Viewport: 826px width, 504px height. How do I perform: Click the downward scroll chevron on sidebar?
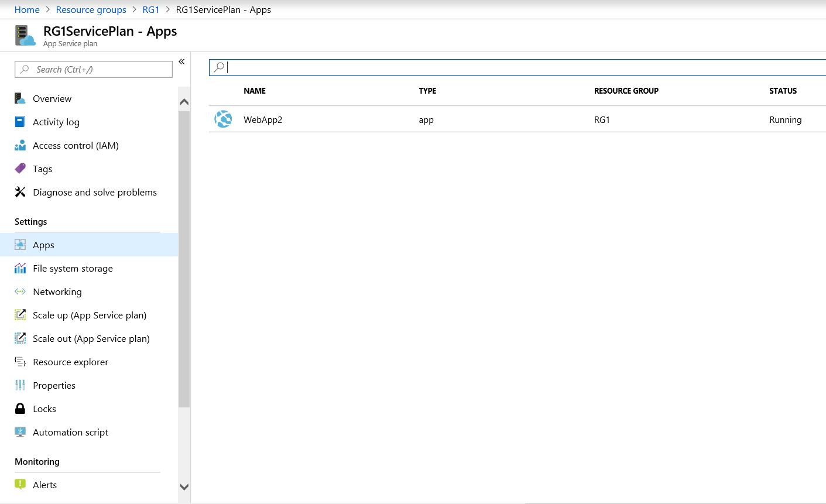pos(184,486)
